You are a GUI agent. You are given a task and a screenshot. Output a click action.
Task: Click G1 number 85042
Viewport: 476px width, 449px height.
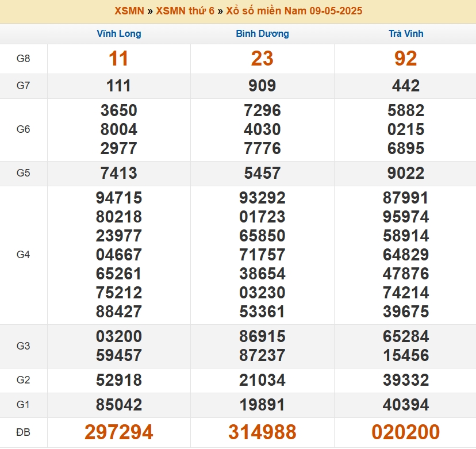click(118, 405)
